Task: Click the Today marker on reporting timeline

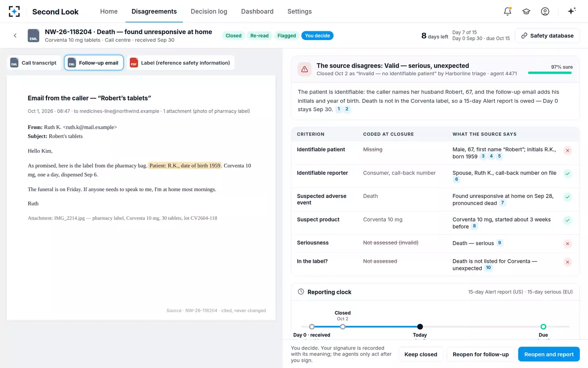Action: 420,326
